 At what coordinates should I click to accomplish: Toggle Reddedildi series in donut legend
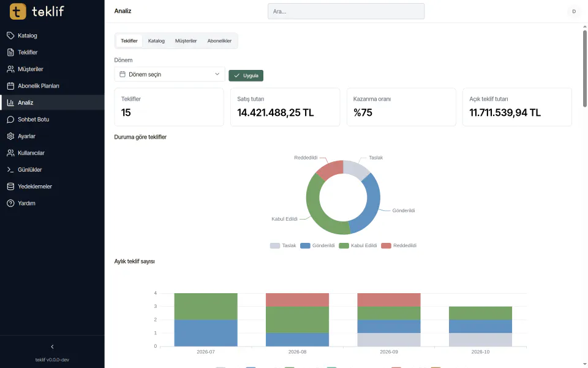click(399, 245)
